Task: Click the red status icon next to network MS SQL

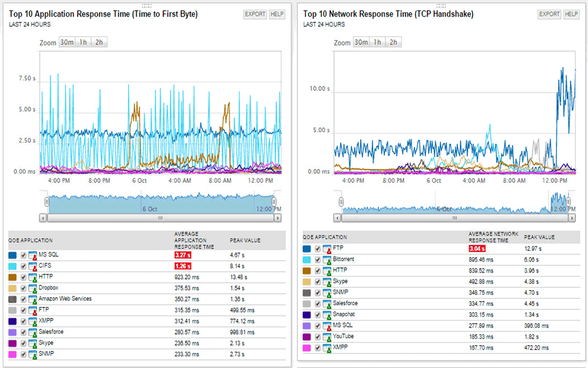Action: coord(326,325)
